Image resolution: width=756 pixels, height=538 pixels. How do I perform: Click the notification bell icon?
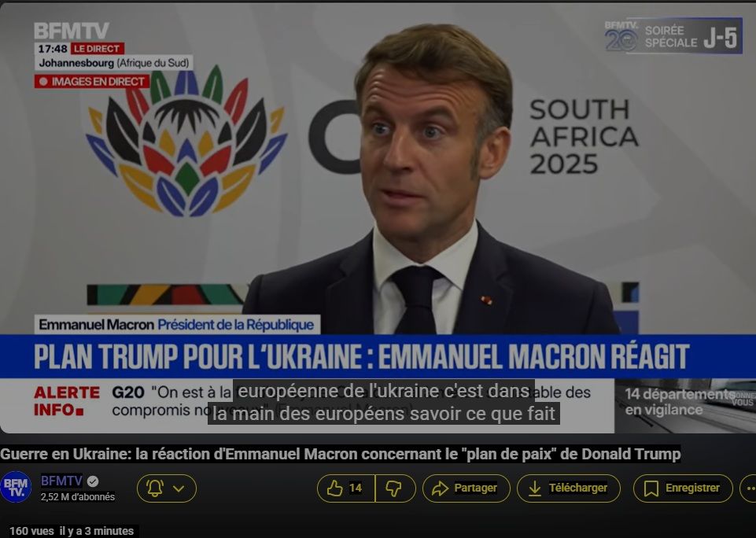pyautogui.click(x=155, y=488)
